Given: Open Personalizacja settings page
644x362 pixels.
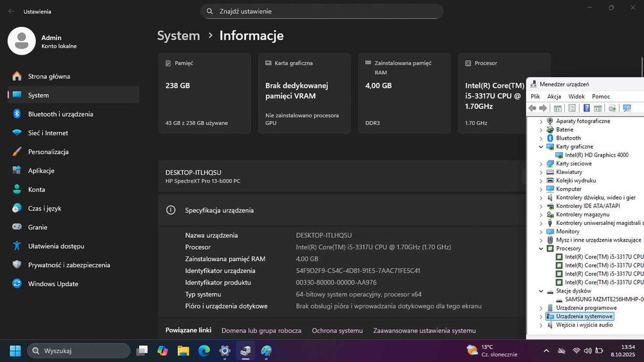Looking at the screenshot, I should point(73,152).
